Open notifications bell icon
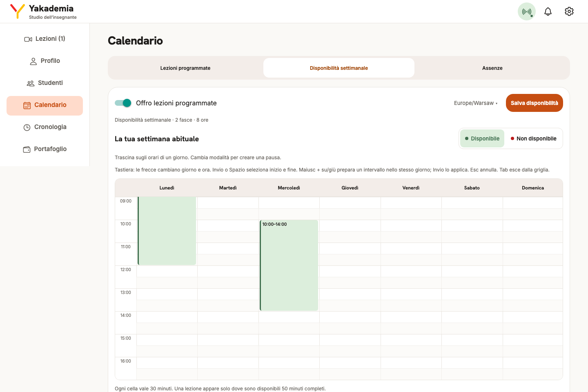588x392 pixels. coord(548,11)
